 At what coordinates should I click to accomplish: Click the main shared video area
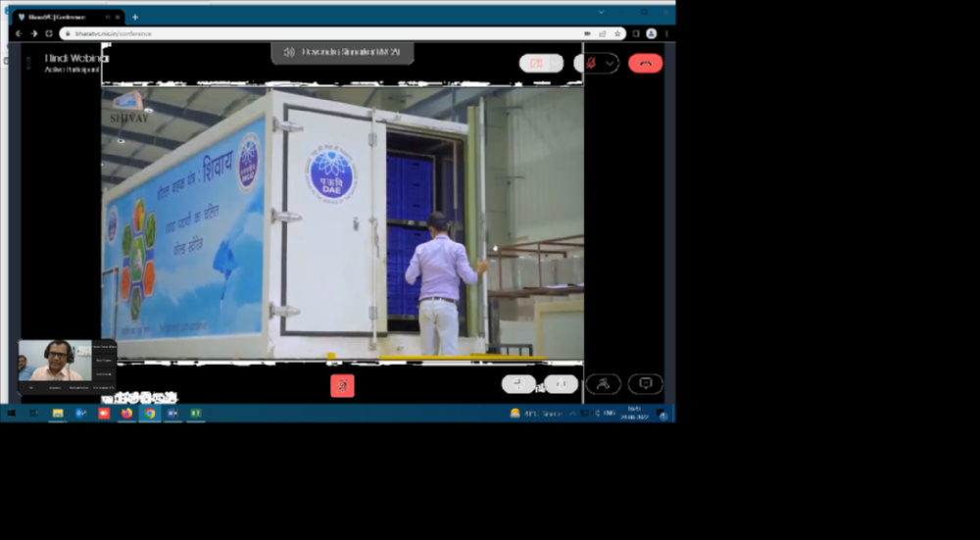pos(342,221)
